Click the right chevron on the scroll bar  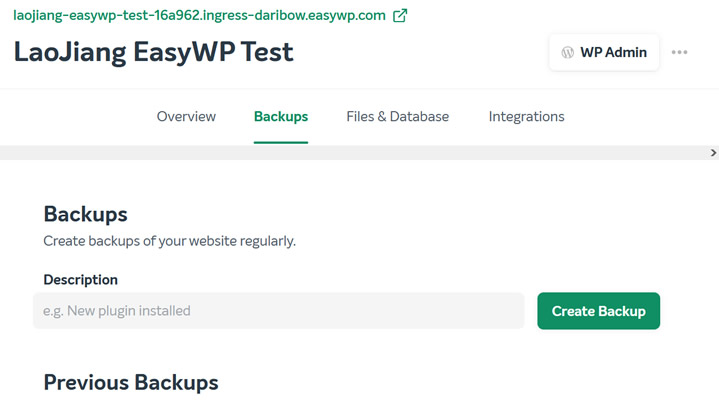pyautogui.click(x=713, y=153)
